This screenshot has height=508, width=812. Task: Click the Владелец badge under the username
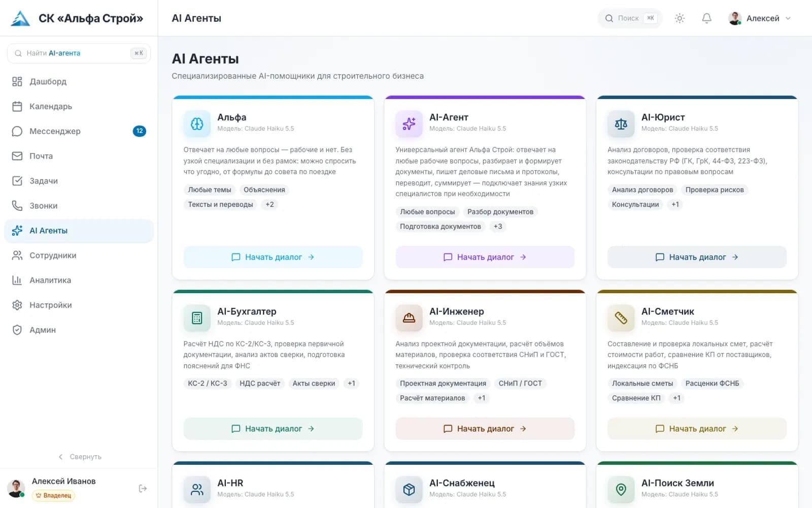coord(53,495)
